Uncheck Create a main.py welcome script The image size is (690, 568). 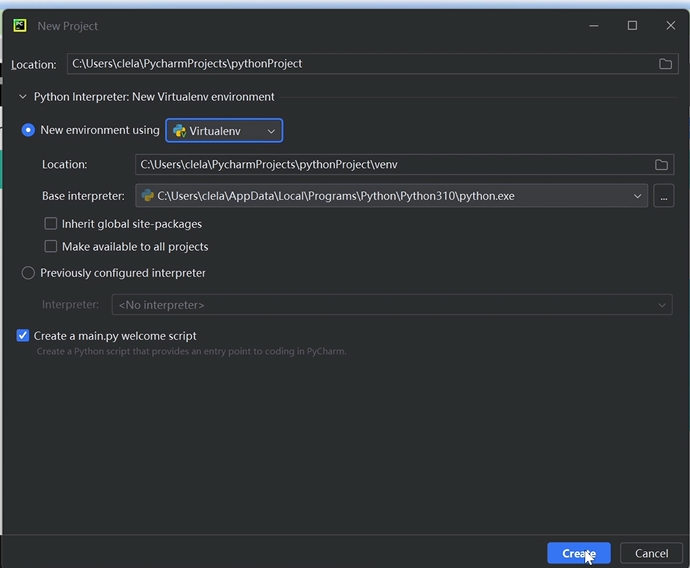coord(23,336)
